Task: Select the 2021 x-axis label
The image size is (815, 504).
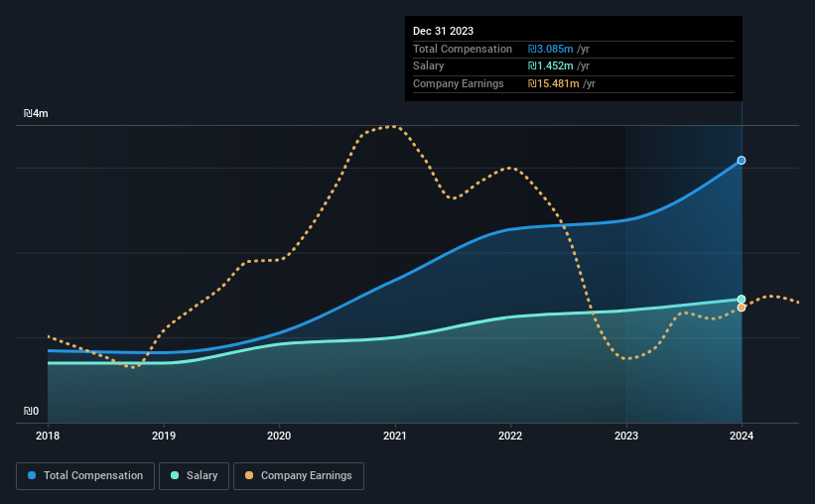Action: [395, 436]
